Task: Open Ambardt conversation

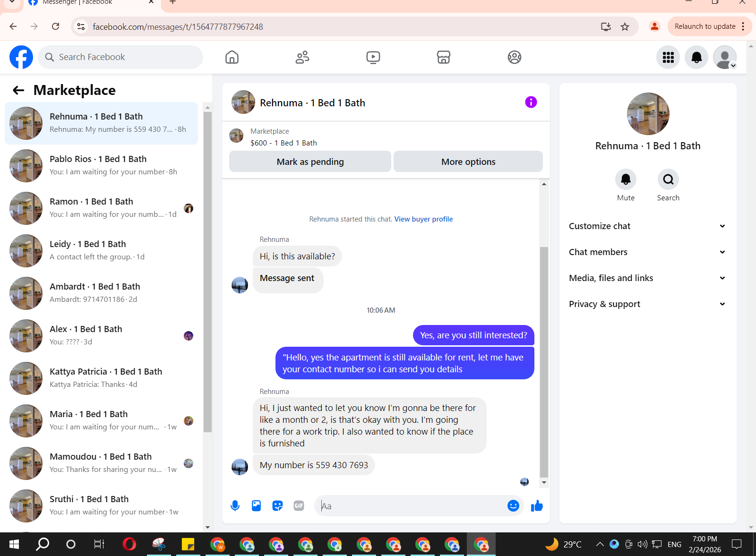Action: point(101,293)
